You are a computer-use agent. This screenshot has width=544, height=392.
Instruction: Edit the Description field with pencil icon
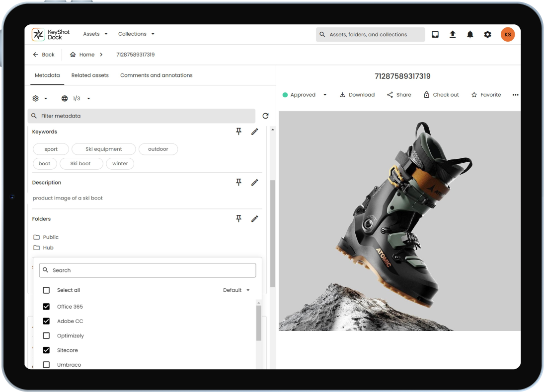[x=254, y=183]
